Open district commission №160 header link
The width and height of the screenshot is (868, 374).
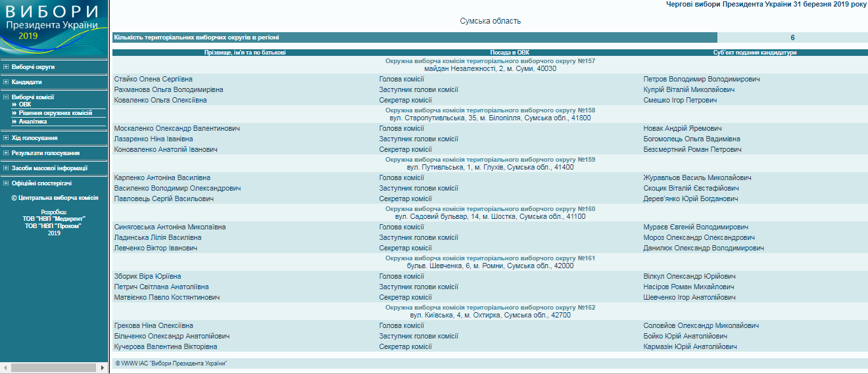point(490,209)
